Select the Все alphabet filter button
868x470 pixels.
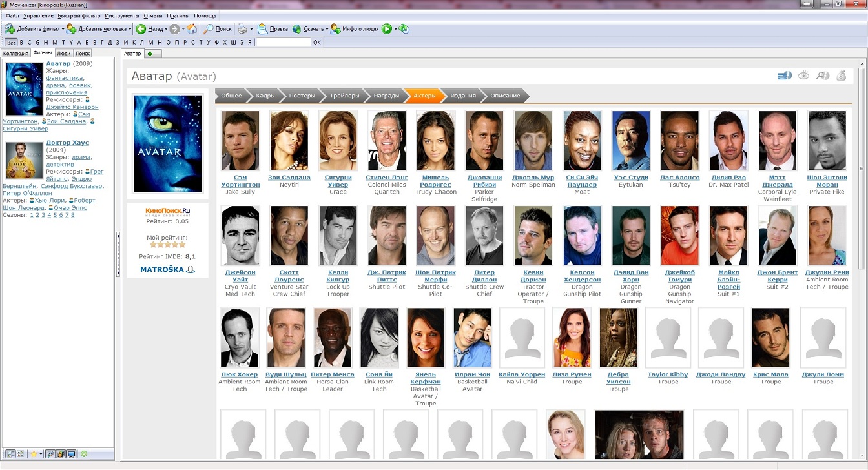click(11, 43)
